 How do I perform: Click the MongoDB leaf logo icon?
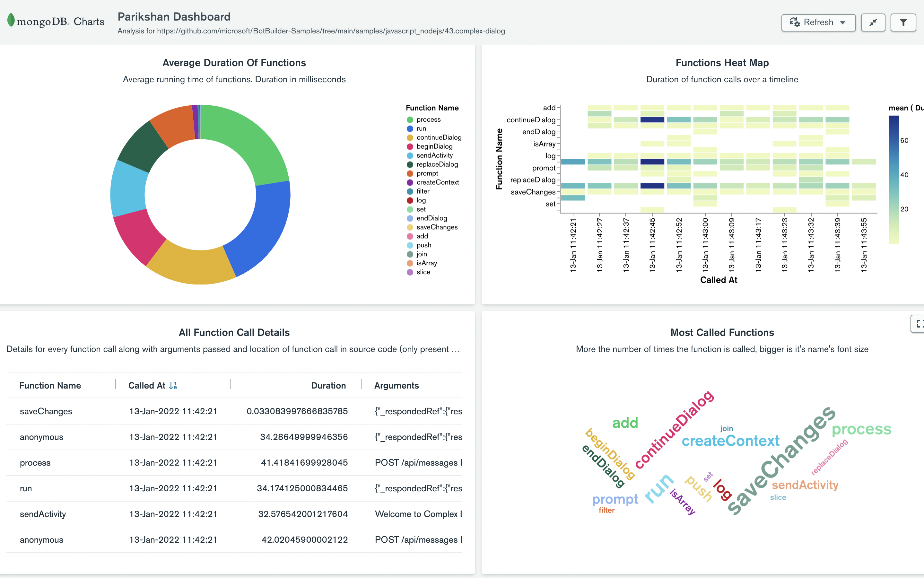[x=11, y=20]
